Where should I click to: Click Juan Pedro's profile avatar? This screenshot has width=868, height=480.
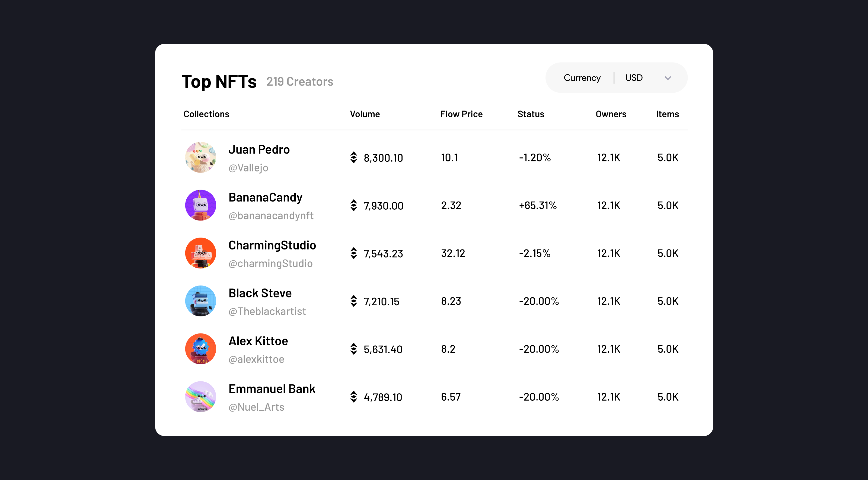(x=200, y=157)
